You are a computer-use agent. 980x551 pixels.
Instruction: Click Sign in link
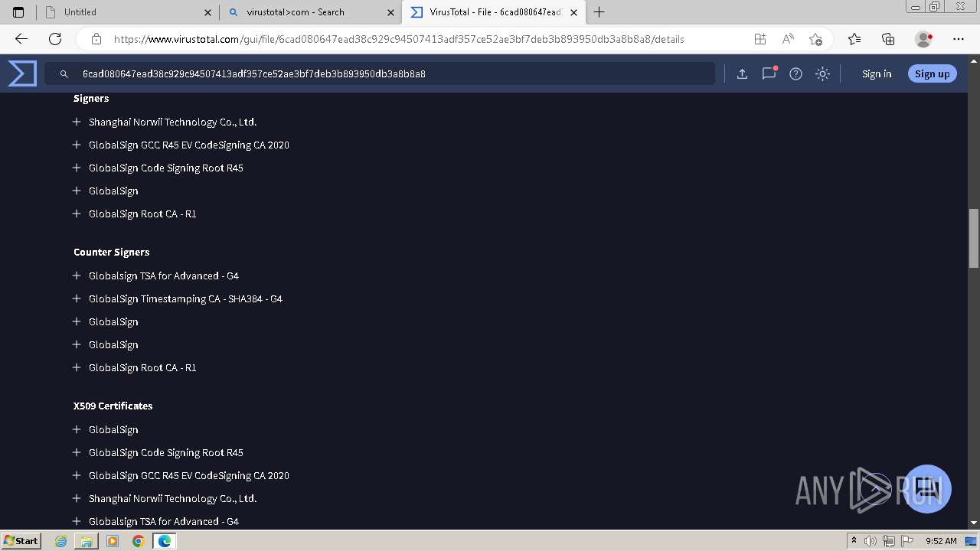click(877, 73)
